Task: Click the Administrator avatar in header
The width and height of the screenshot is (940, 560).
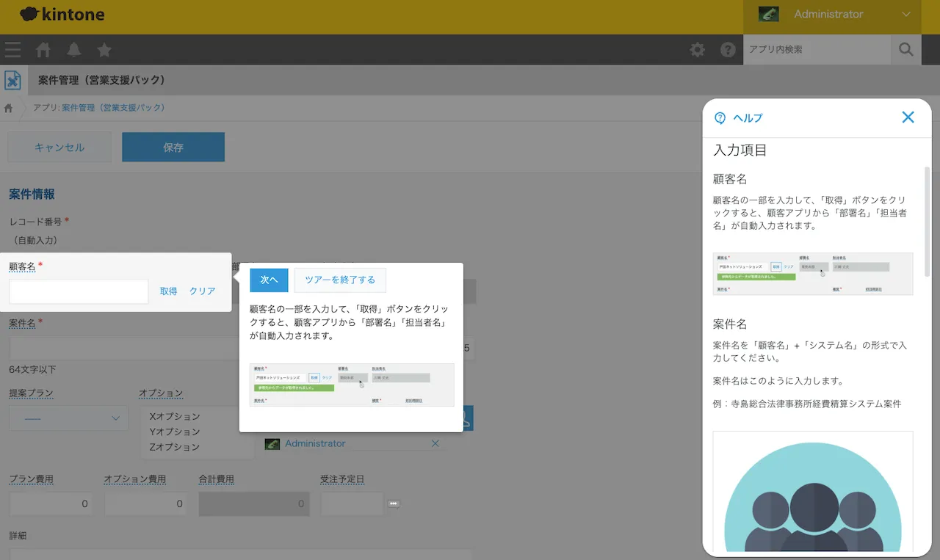Action: (x=769, y=14)
